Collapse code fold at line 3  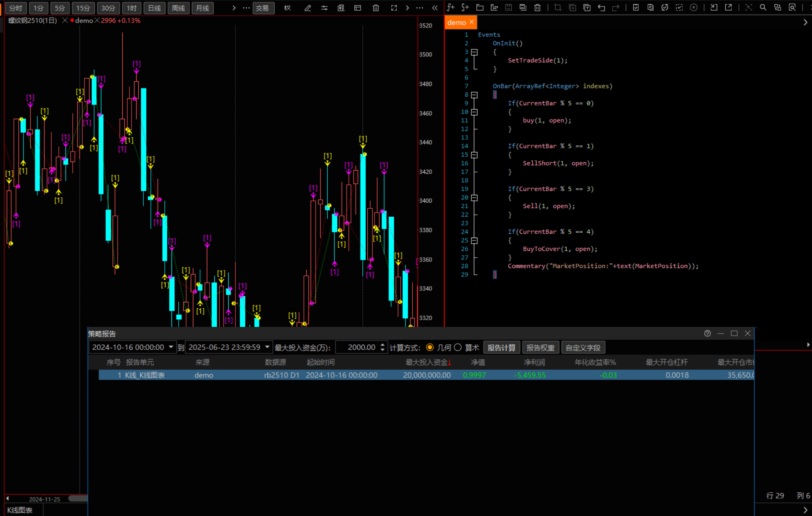[474, 52]
